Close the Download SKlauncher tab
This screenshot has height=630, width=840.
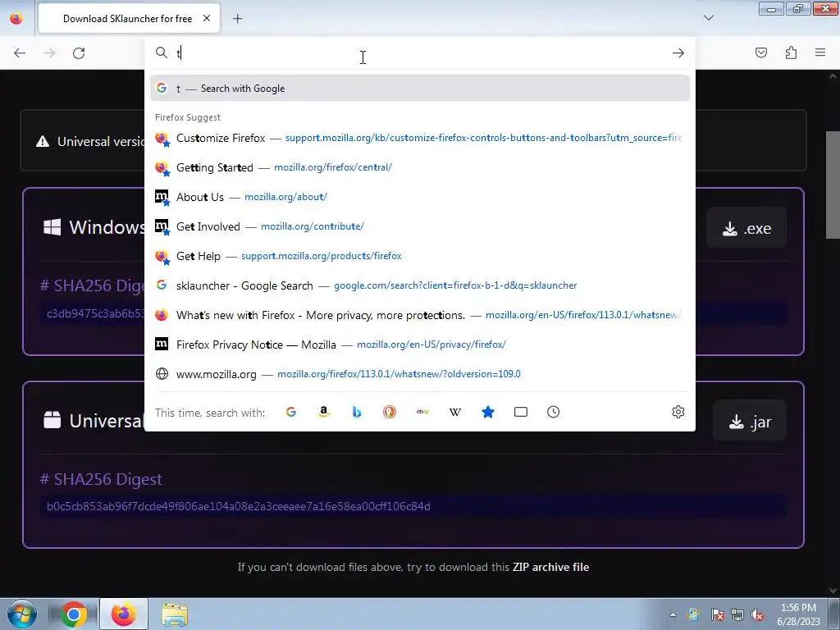click(x=206, y=18)
